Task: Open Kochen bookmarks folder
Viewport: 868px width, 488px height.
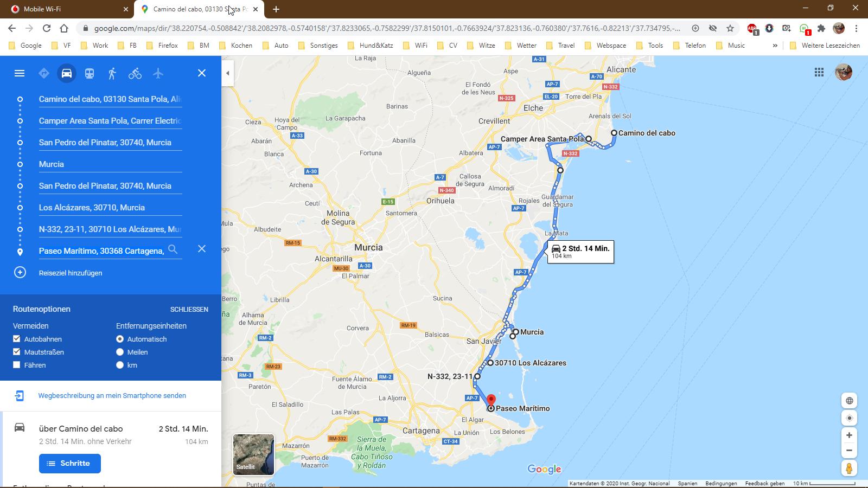Action: [x=236, y=46]
